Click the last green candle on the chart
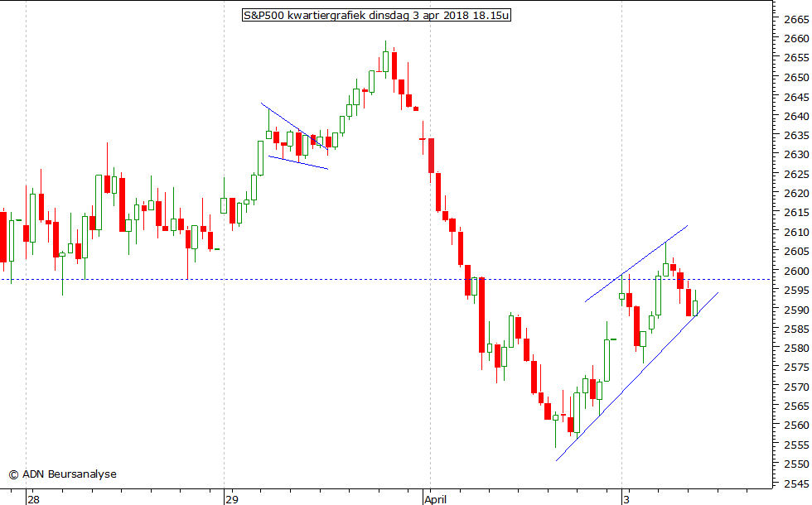 tap(695, 308)
